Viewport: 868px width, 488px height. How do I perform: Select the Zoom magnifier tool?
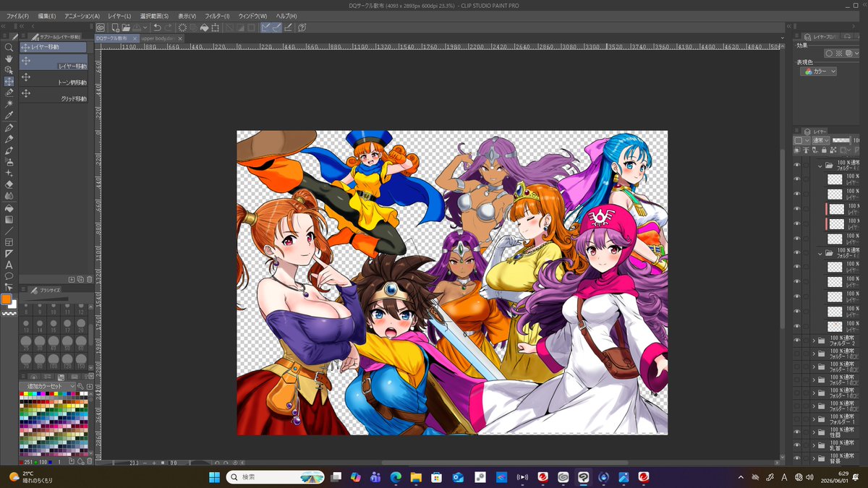[9, 47]
